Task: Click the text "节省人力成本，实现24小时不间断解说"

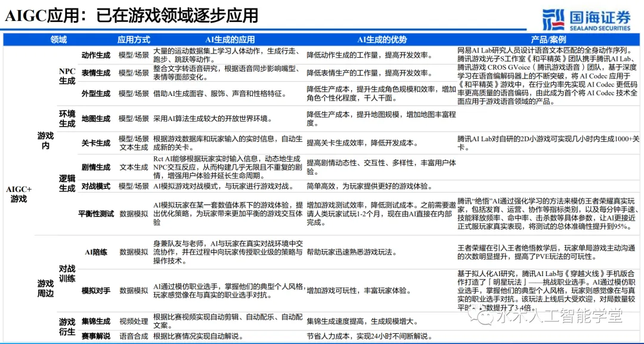Action: tap(370, 336)
